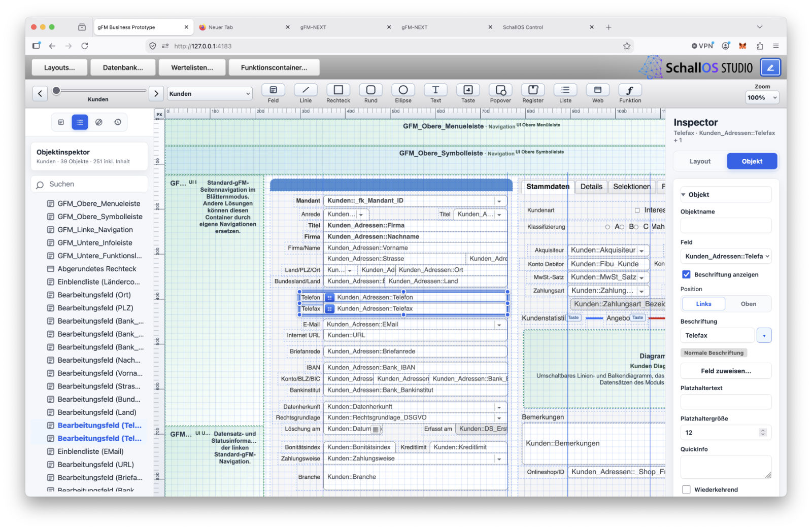This screenshot has width=812, height=530.
Task: Select the Popover tool
Action: point(500,90)
